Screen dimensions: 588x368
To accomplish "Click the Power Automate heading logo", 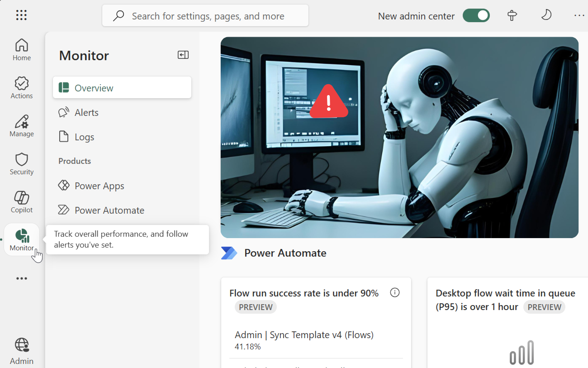I will (x=229, y=253).
